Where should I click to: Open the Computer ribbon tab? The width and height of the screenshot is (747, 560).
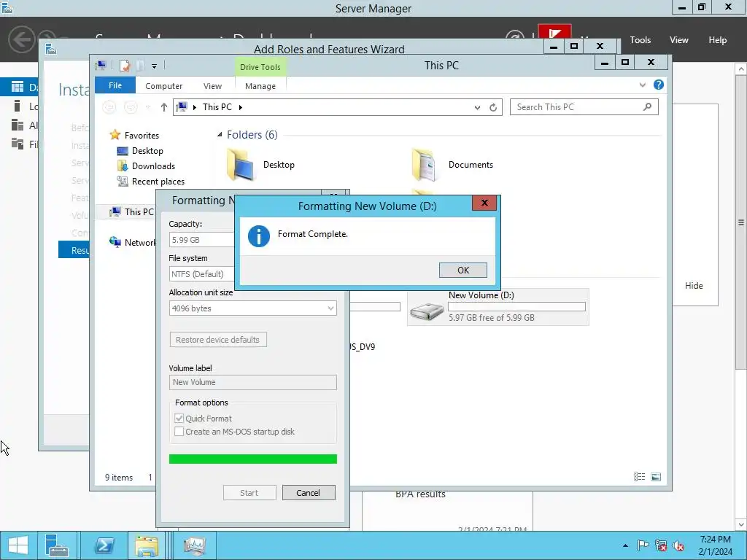pos(164,86)
